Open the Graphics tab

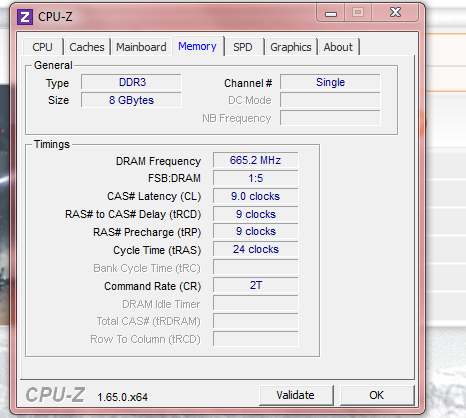tap(291, 47)
